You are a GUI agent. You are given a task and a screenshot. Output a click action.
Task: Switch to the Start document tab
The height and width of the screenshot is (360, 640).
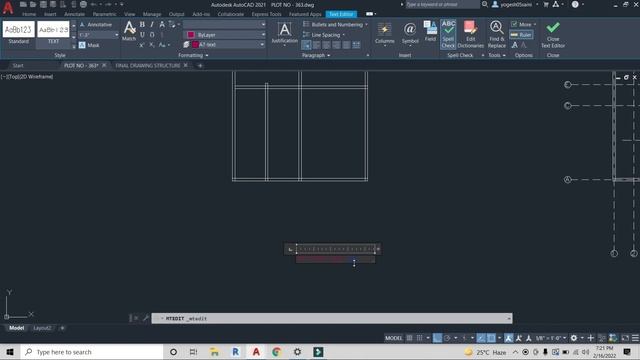point(18,65)
